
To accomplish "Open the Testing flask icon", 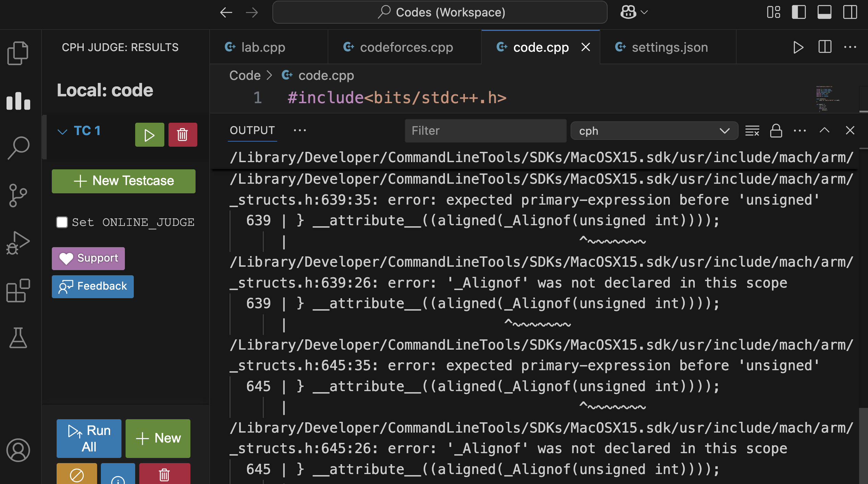I will tap(18, 338).
